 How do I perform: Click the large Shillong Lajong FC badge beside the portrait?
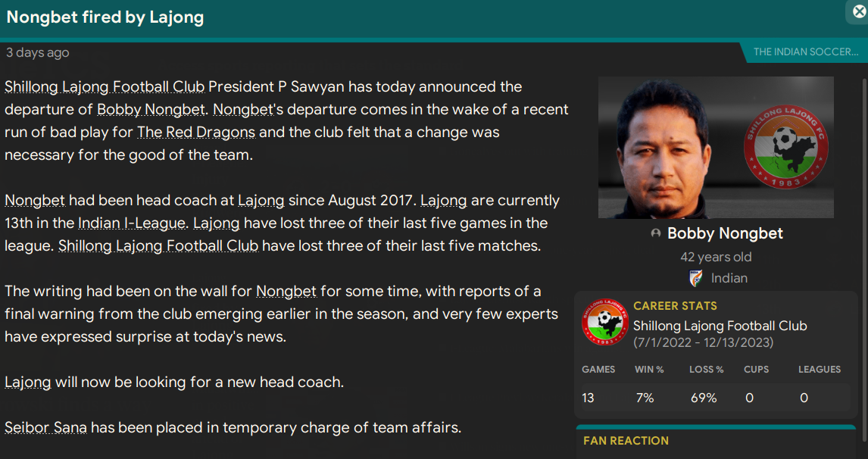[x=782, y=147]
